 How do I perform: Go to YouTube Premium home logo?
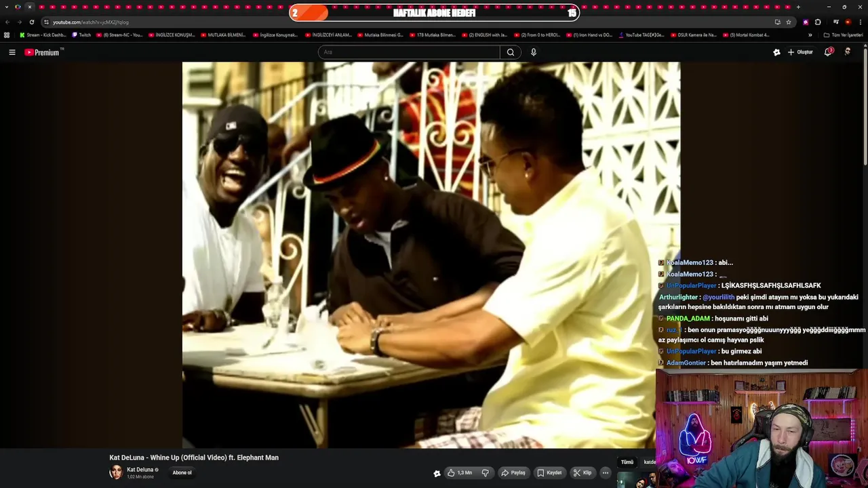(43, 52)
